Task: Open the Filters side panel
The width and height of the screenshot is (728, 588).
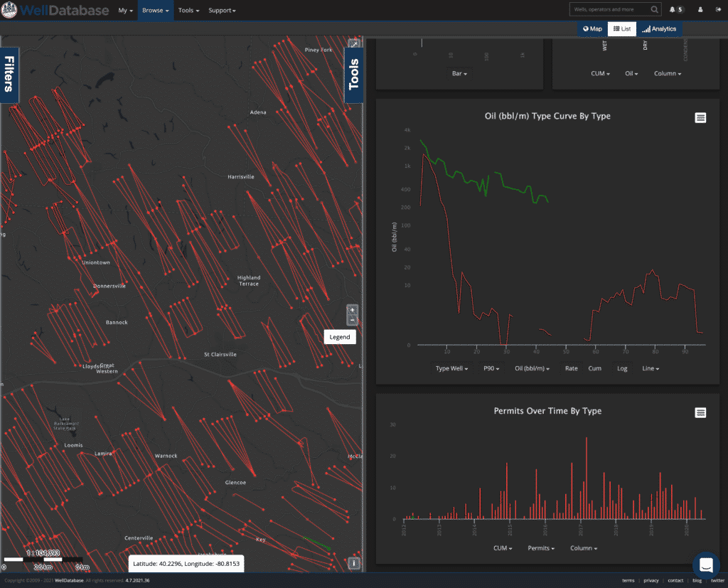Action: pyautogui.click(x=9, y=75)
